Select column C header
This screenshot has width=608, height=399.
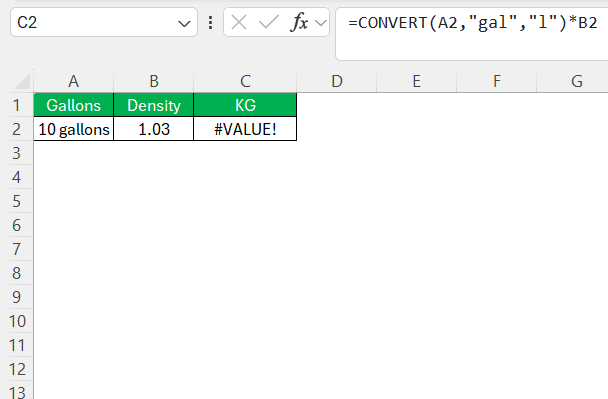coord(245,81)
